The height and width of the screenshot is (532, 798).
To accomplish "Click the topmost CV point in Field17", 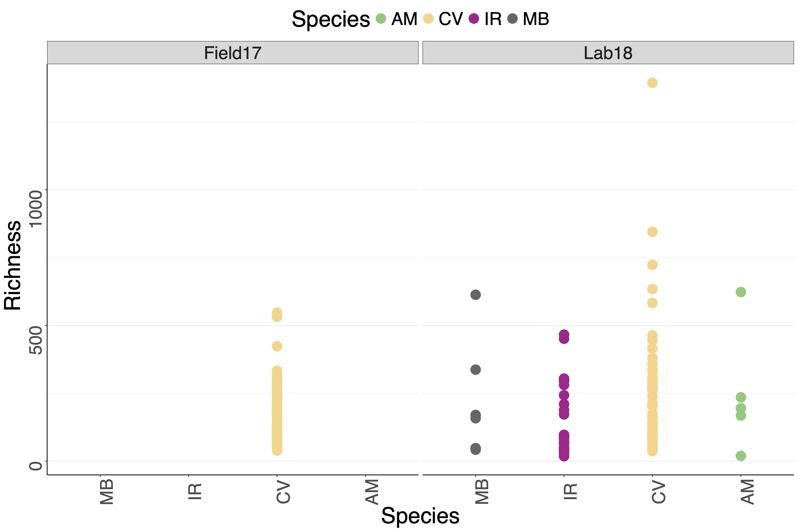I will pyautogui.click(x=277, y=313).
